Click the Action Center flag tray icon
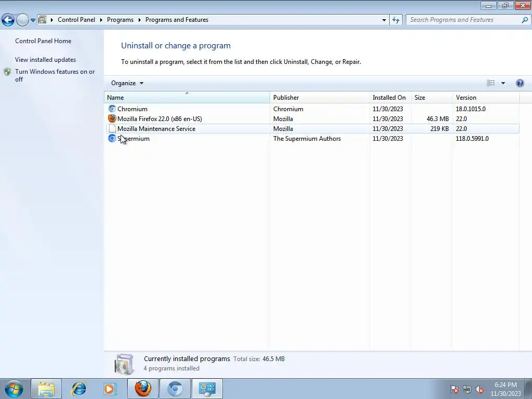This screenshot has width=532, height=399. [x=455, y=390]
